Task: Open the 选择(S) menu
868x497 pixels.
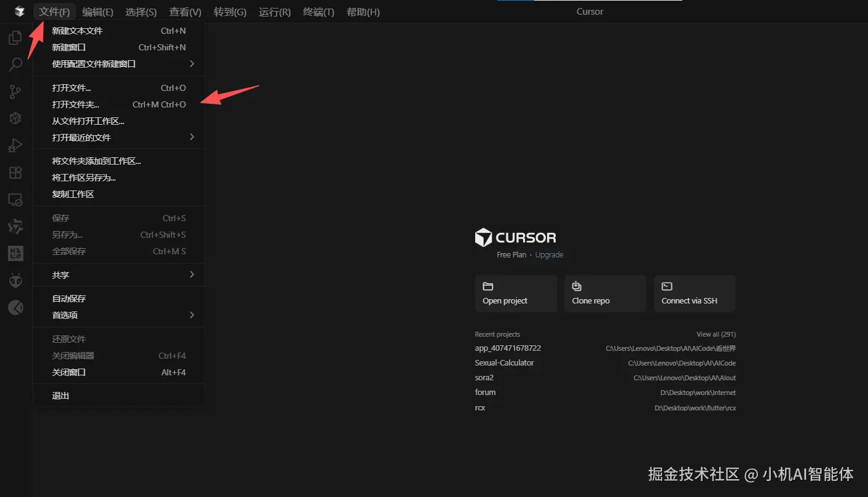Action: pyautogui.click(x=141, y=12)
